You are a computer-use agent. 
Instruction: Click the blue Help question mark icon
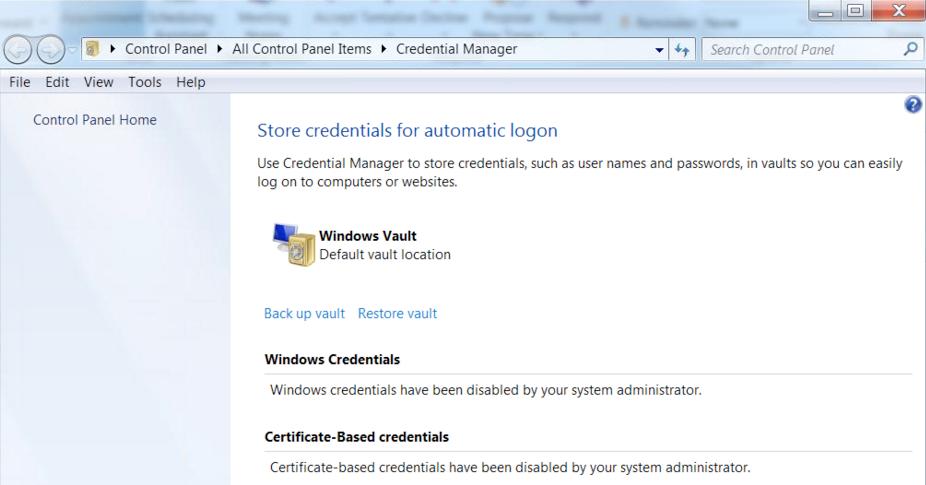pyautogui.click(x=913, y=105)
